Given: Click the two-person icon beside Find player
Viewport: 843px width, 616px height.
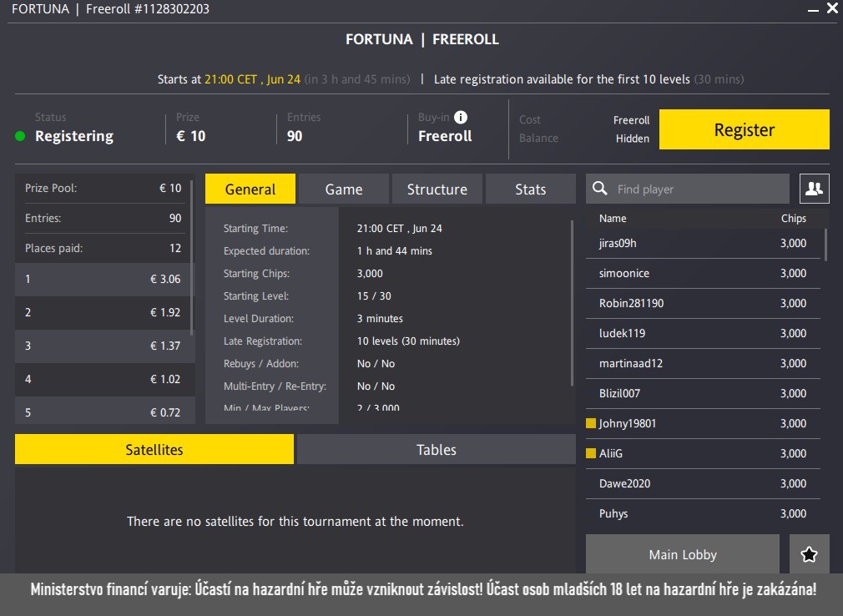Looking at the screenshot, I should tap(814, 189).
